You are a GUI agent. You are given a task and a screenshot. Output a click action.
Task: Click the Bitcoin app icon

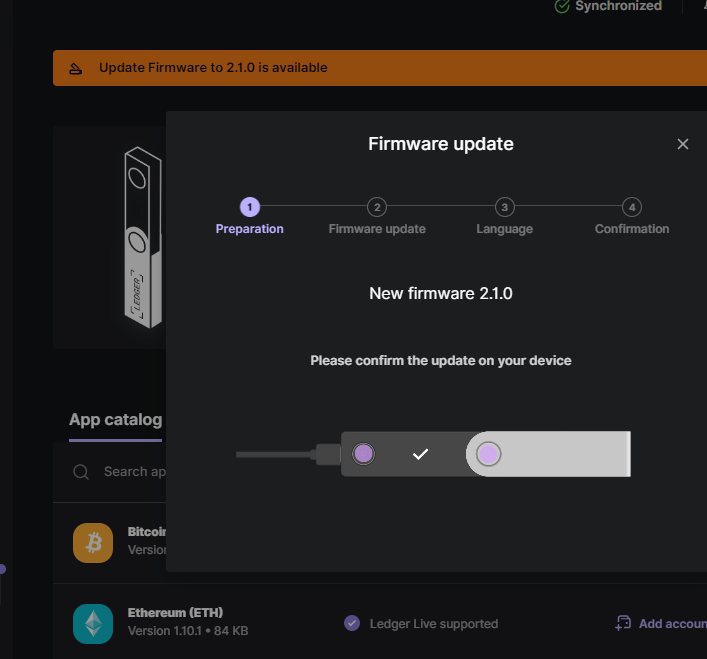tap(93, 542)
